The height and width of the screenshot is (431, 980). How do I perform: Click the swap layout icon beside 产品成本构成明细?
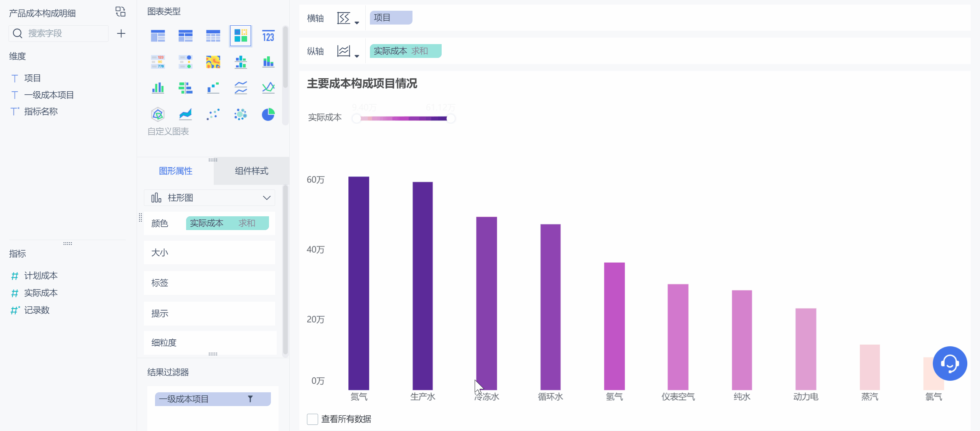[x=120, y=12]
